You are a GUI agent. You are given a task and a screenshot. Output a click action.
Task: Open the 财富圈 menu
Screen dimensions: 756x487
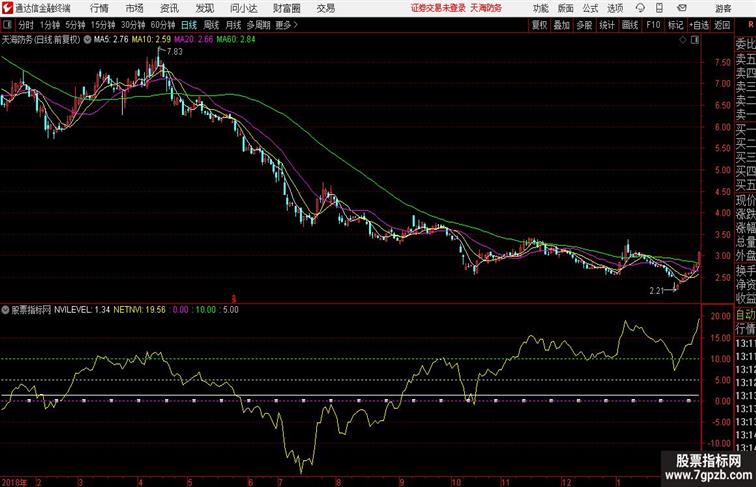pos(286,8)
